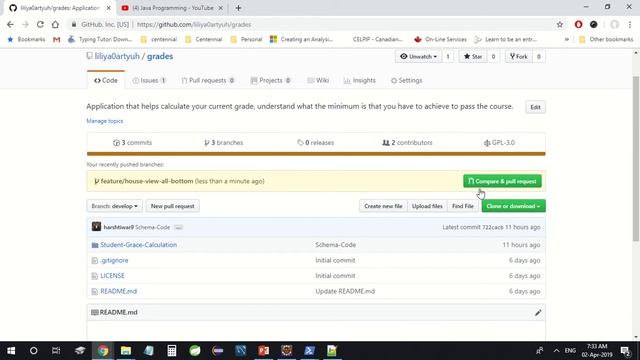Click the language color bar
Image resolution: width=640 pixels, height=360 pixels.
(316, 154)
